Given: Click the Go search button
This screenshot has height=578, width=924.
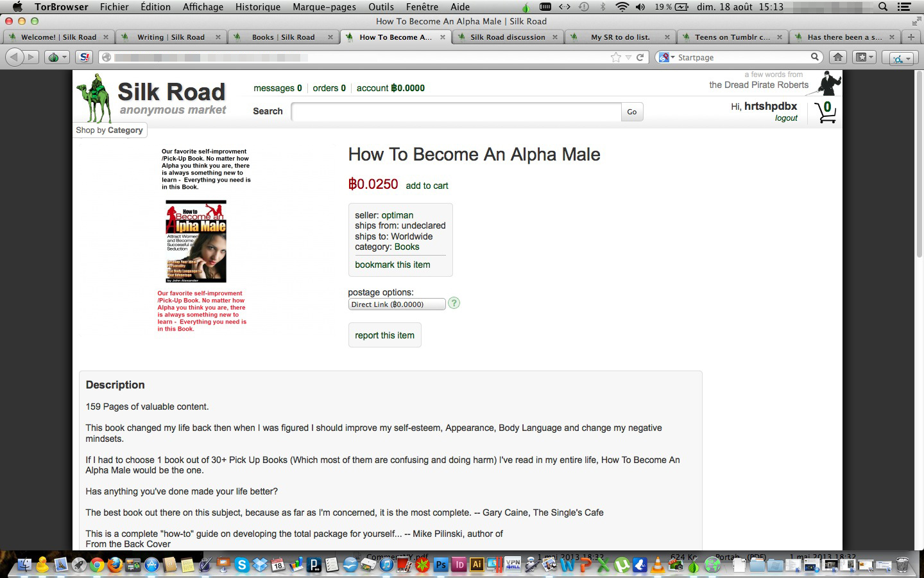Looking at the screenshot, I should pos(632,112).
